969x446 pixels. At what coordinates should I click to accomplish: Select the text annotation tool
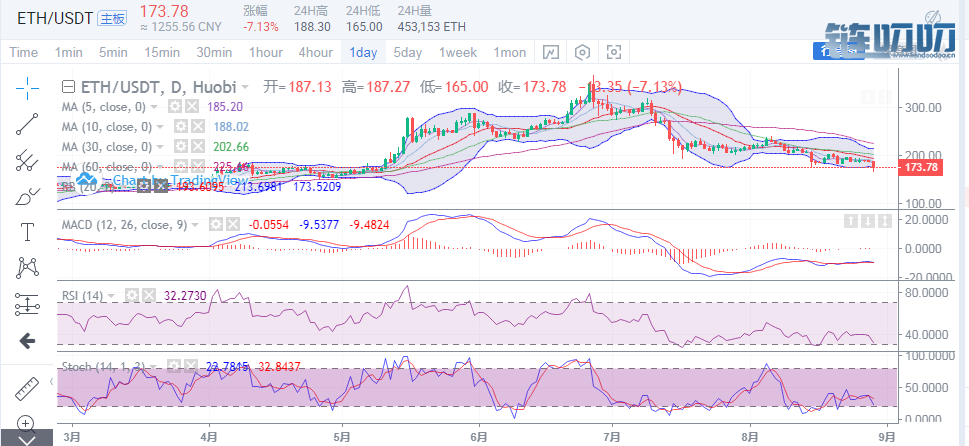(x=27, y=233)
